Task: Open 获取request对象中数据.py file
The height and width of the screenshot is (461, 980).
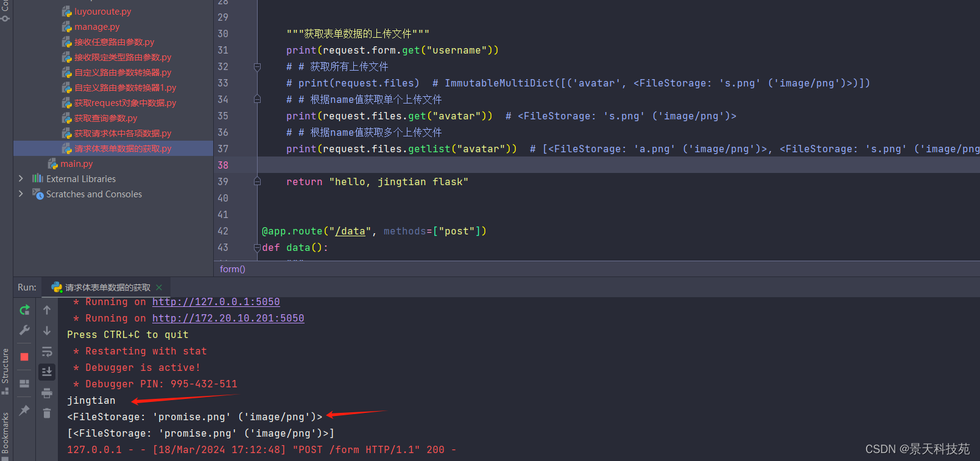Action: click(125, 103)
